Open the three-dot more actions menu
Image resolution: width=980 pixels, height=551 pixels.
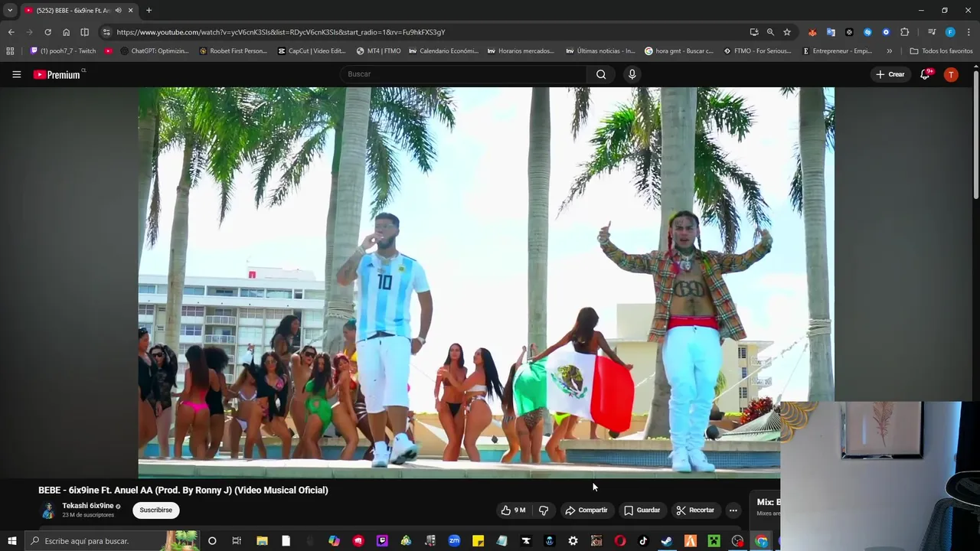point(733,510)
